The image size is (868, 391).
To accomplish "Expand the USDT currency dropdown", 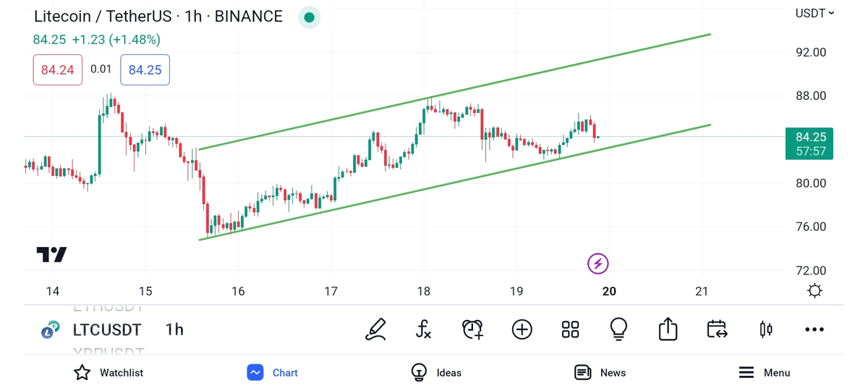I will pyautogui.click(x=814, y=13).
